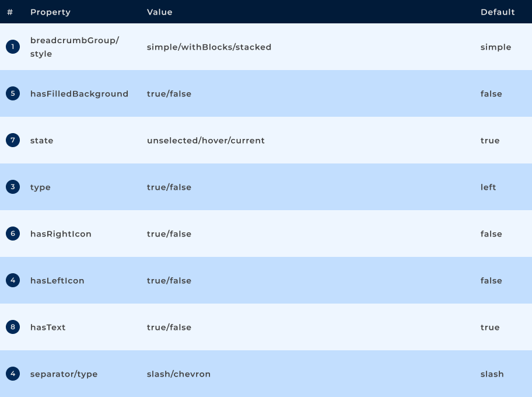
Task: Select the unselected/hover/current value
Action: pos(205,141)
